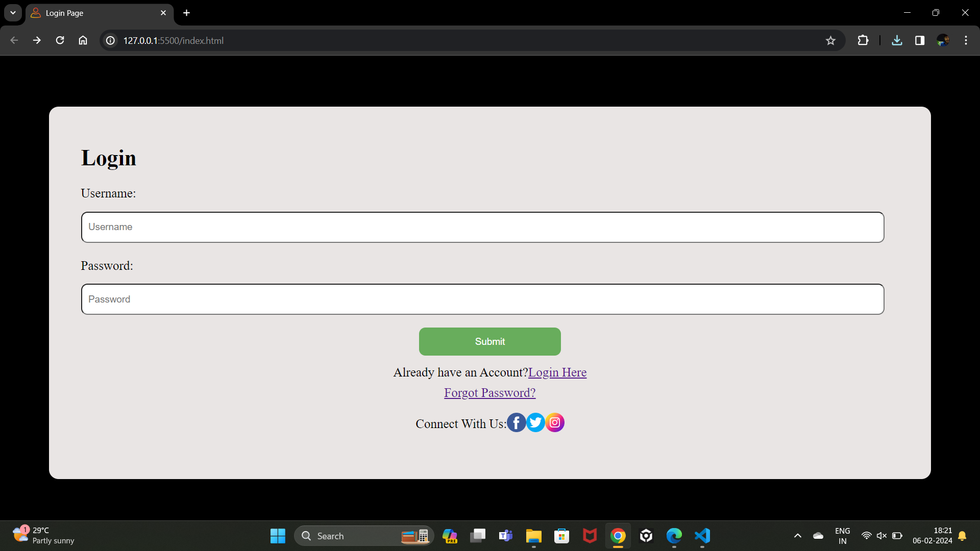This screenshot has width=980, height=551.
Task: Open a new browser tab
Action: tap(187, 13)
